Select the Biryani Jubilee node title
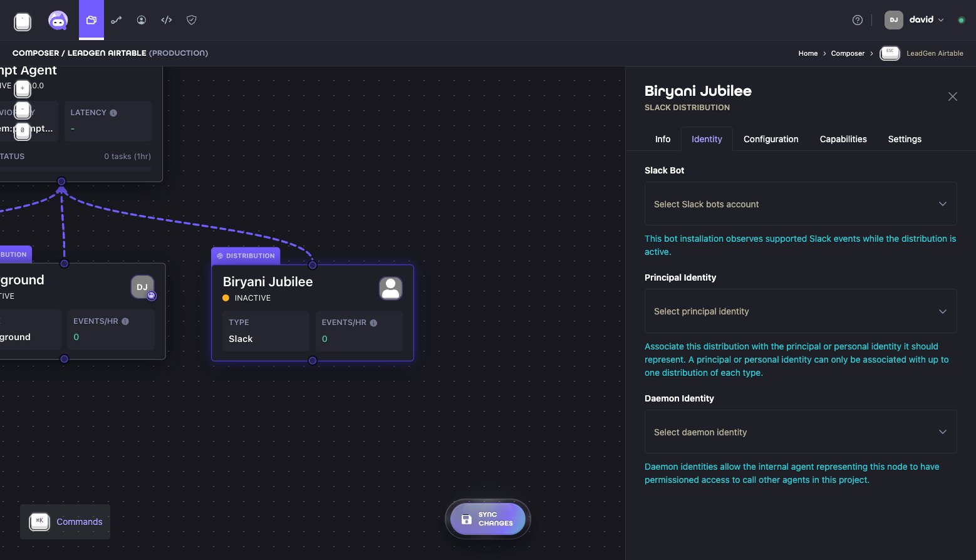Image resolution: width=976 pixels, height=560 pixels. pyautogui.click(x=268, y=282)
